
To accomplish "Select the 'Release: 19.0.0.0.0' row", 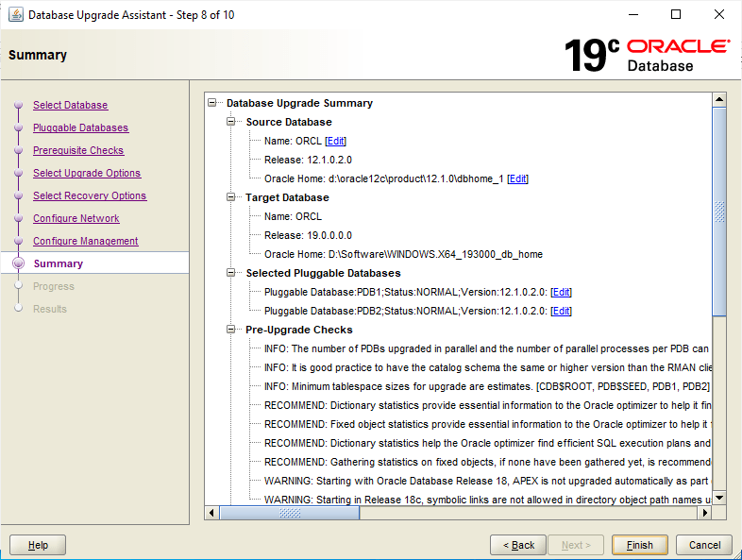I will (308, 235).
